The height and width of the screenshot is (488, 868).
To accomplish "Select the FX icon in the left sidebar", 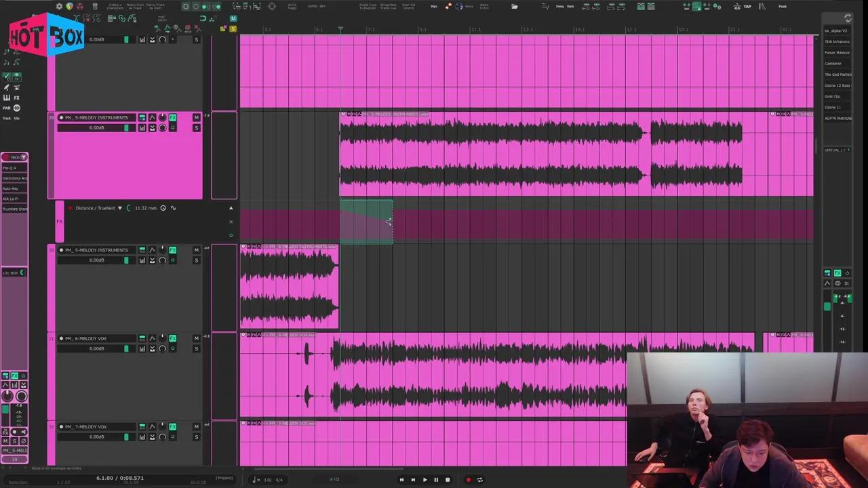I will [17, 98].
